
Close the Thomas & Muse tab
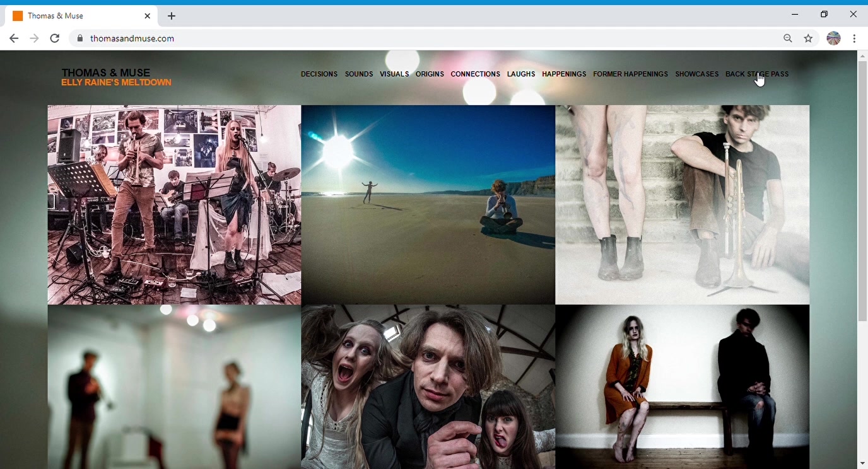[148, 16]
